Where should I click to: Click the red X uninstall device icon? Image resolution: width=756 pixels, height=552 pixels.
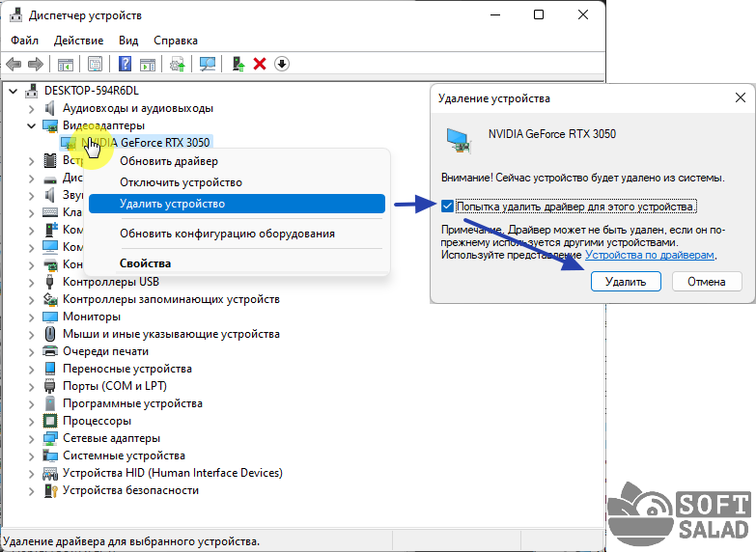tap(260, 64)
